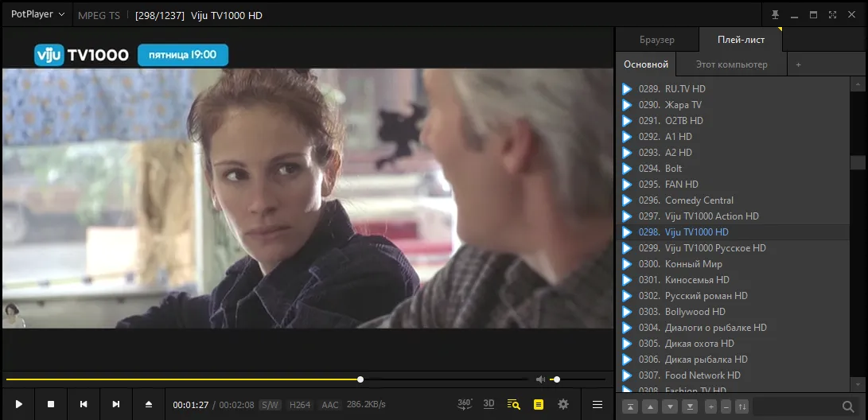
Task: Click the MPEG TS format label
Action: tap(99, 15)
